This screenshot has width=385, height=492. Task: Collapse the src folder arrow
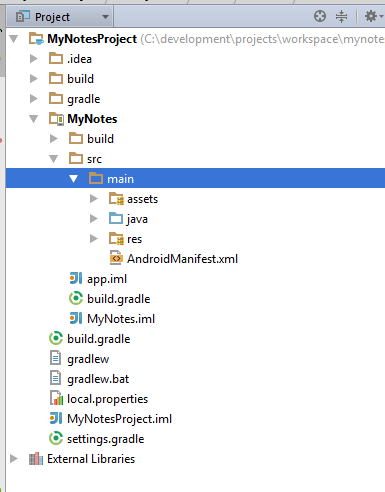(54, 159)
